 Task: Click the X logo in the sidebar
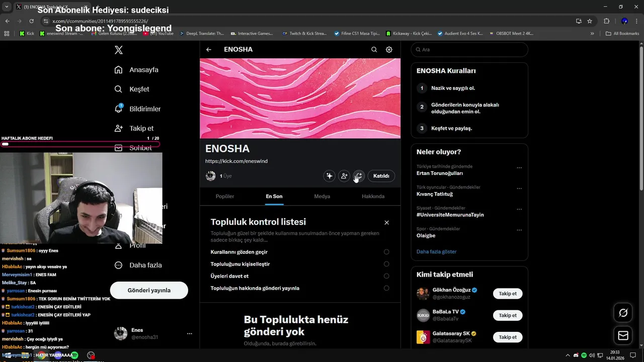point(118,50)
